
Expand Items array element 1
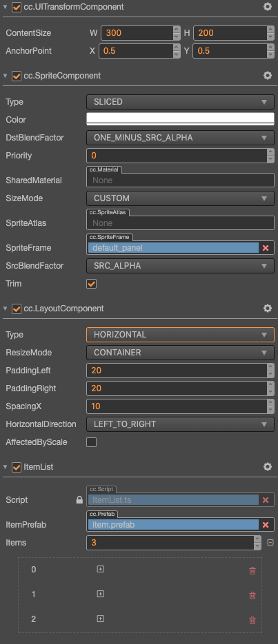pyautogui.click(x=100, y=594)
